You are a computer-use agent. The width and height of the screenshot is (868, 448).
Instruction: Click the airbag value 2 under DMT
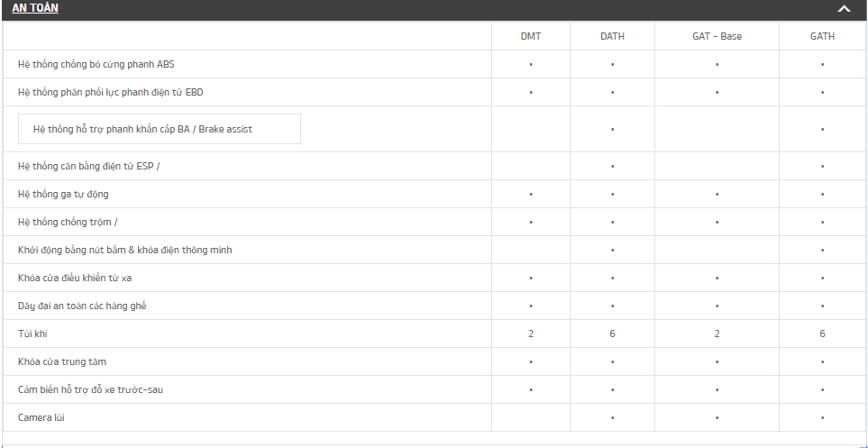pos(531,334)
